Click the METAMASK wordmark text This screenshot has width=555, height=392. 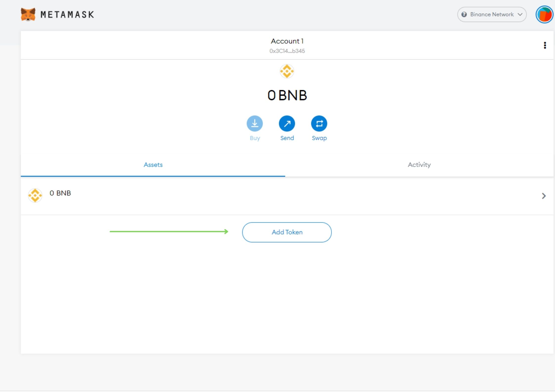click(67, 15)
